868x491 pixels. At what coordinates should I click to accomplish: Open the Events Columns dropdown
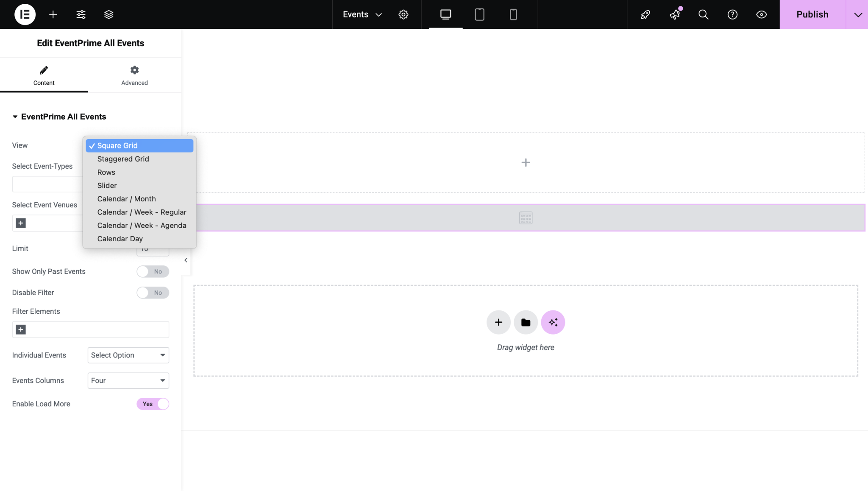point(128,380)
